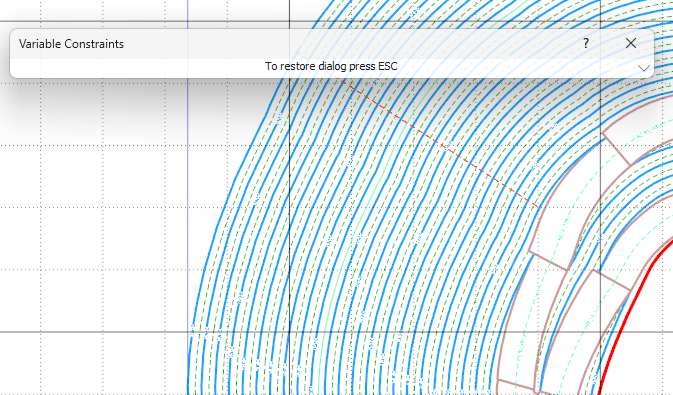This screenshot has width=673, height=395.
Task: Close the Variable Constraints dialog
Action: (x=631, y=43)
